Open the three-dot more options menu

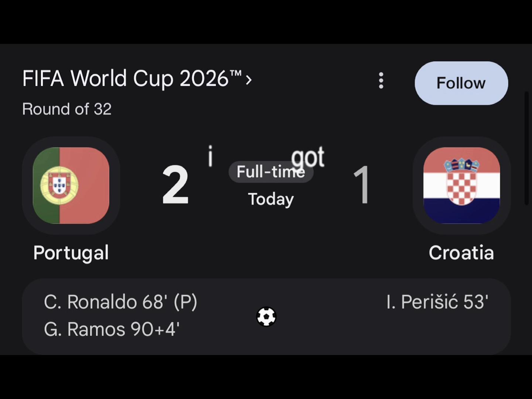pos(381,81)
